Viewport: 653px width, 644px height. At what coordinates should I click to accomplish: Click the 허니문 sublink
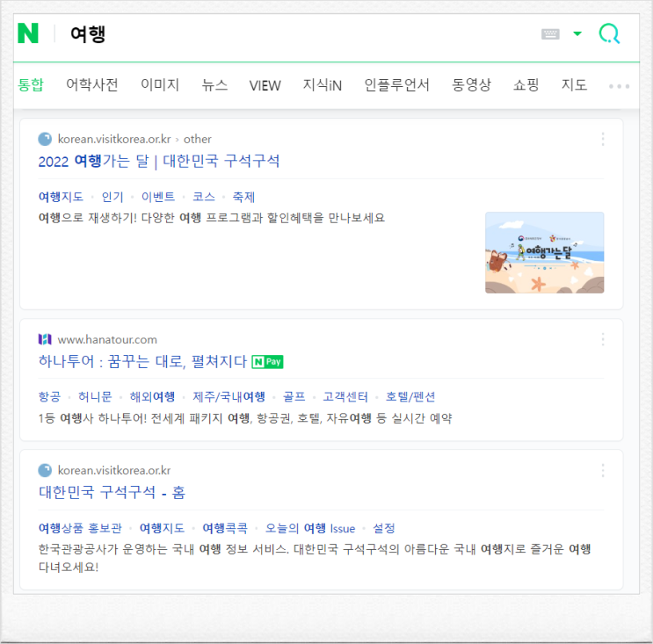point(95,396)
